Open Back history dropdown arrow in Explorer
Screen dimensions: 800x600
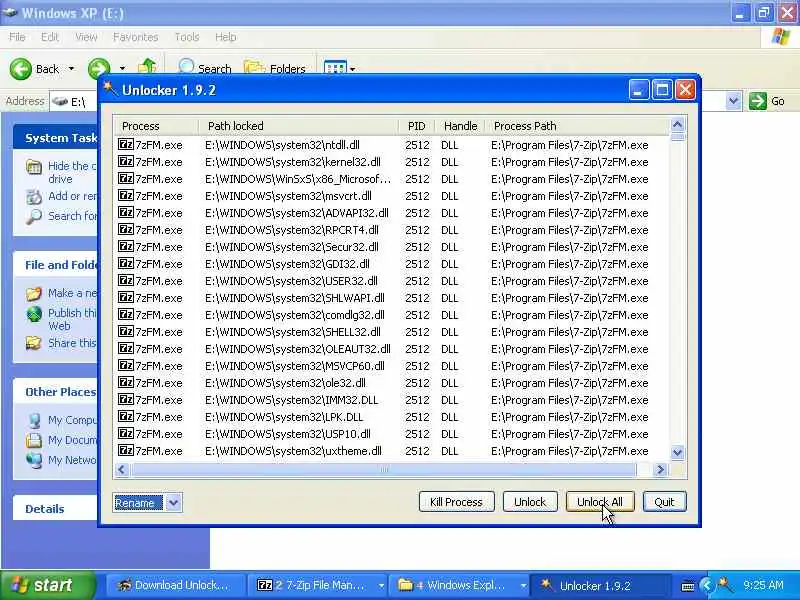(71, 68)
